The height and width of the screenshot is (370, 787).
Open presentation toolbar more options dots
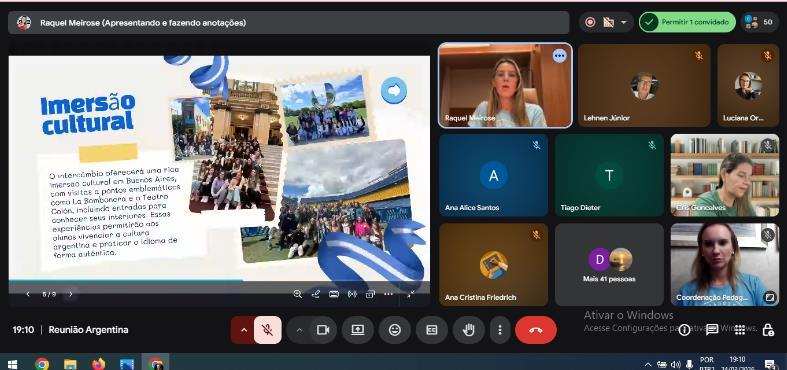click(388, 294)
